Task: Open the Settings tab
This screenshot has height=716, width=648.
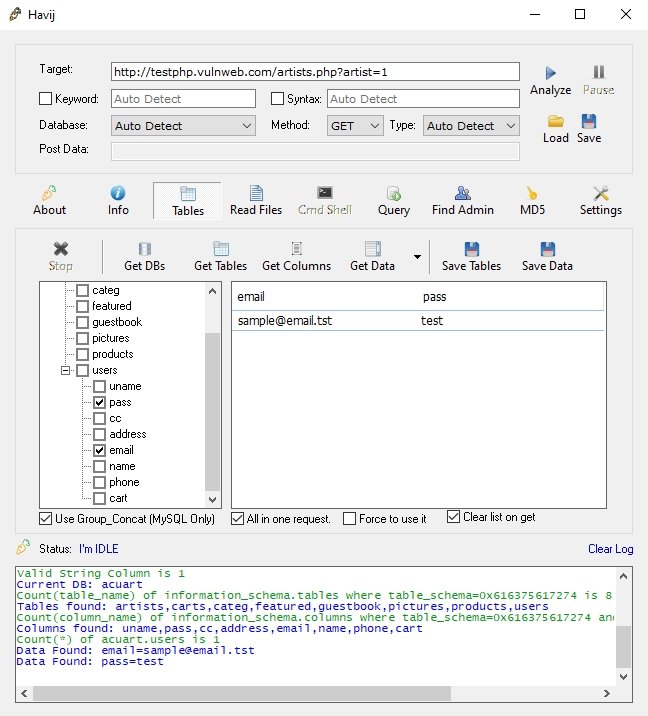Action: point(601,201)
